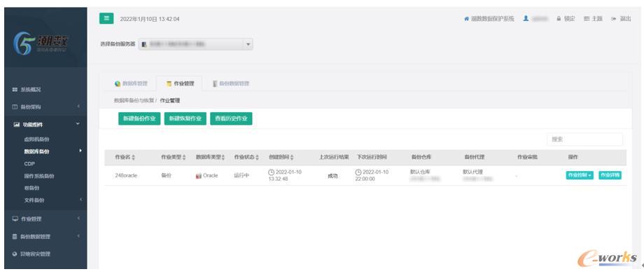Click the user profile icon in header
This screenshot has width=644, height=274.
point(526,19)
